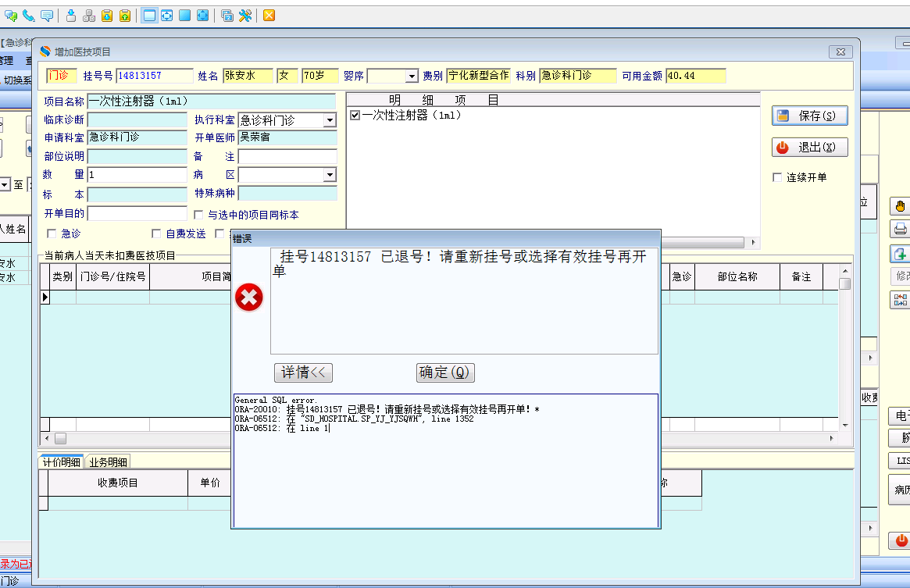Switch to the 计价明细 tab
This screenshot has height=588, width=910.
[x=62, y=462]
